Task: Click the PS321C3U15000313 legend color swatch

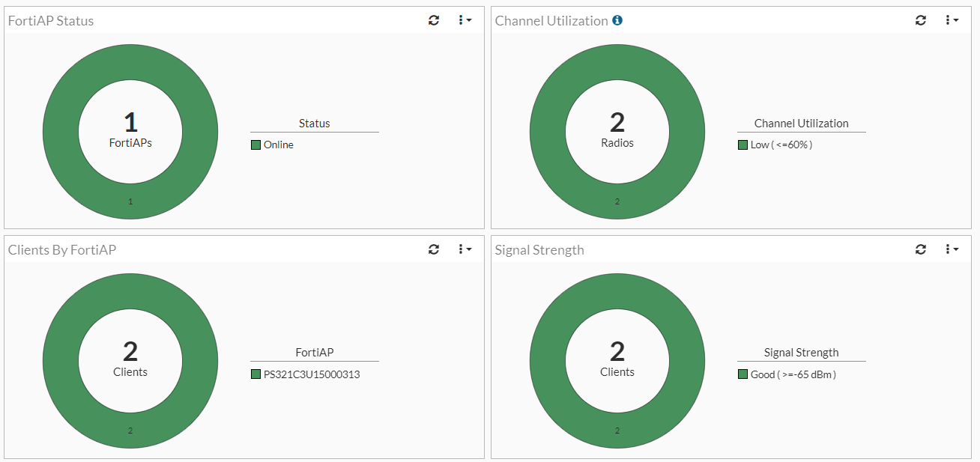Action: [255, 374]
